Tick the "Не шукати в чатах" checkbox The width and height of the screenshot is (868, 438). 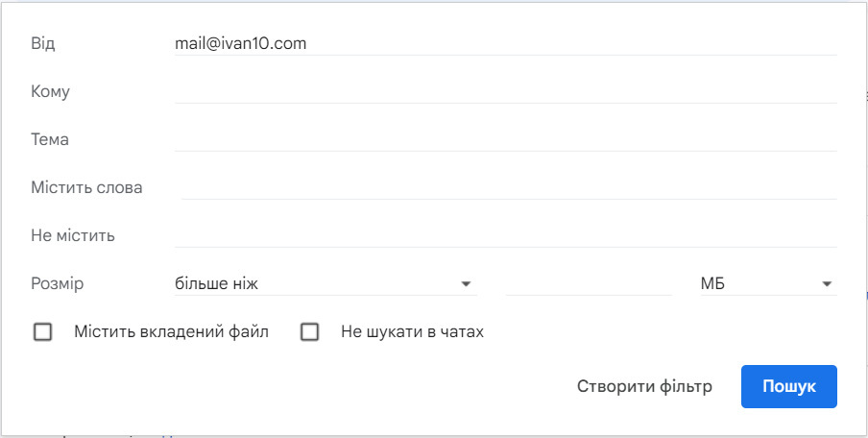[309, 332]
